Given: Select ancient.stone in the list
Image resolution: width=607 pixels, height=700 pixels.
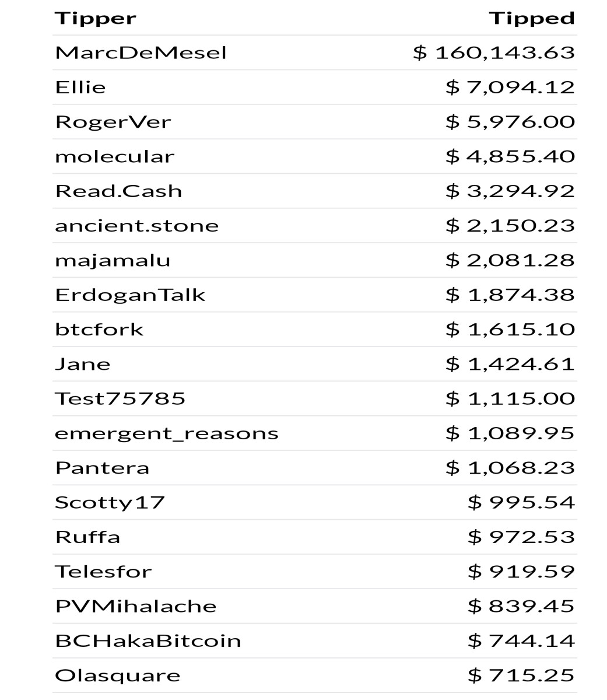Looking at the screenshot, I should 137,226.
